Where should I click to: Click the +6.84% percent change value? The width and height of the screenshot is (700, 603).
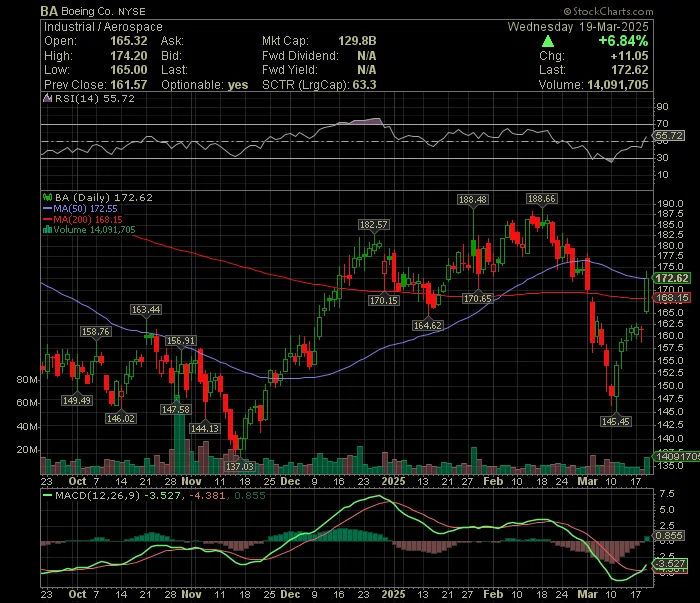tap(623, 41)
